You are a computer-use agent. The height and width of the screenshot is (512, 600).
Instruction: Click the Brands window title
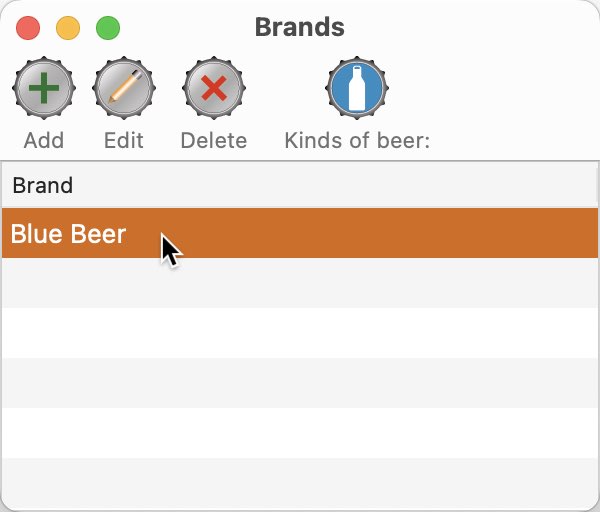tap(300, 27)
